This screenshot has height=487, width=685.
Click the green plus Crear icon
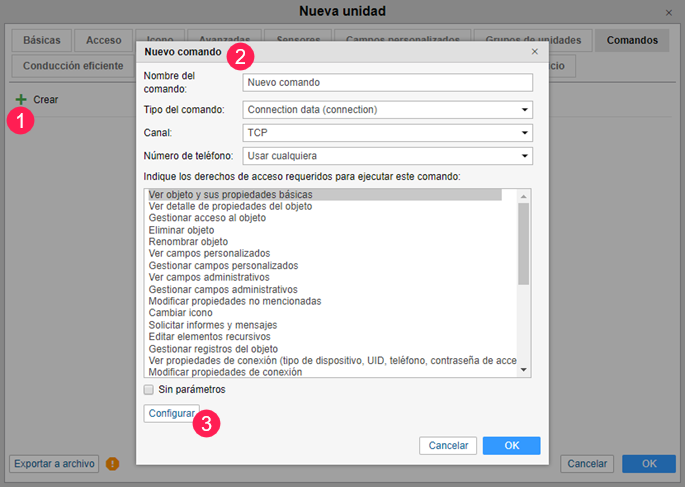coord(21,100)
